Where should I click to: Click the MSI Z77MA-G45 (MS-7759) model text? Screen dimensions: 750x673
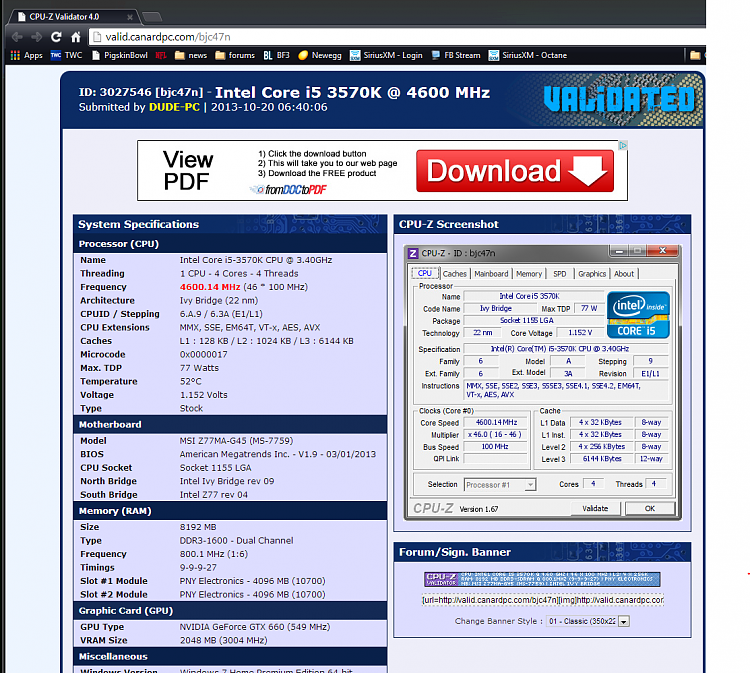click(236, 441)
